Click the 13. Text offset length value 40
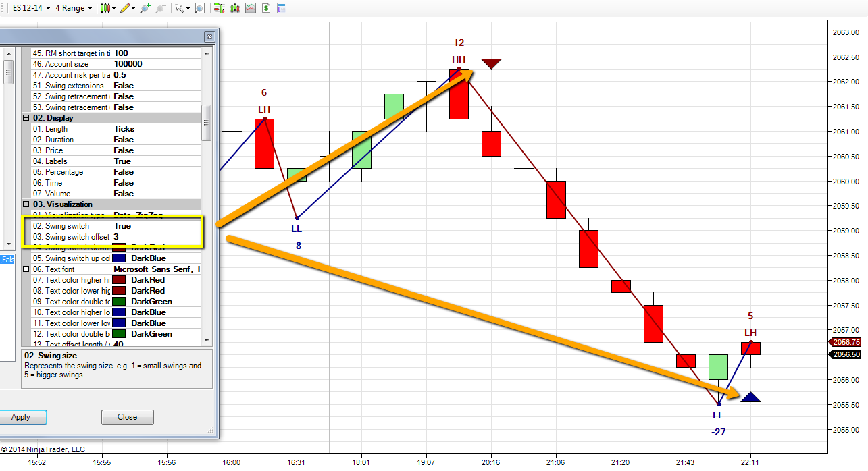Viewport: 868px width, 471px height. pyautogui.click(x=156, y=344)
